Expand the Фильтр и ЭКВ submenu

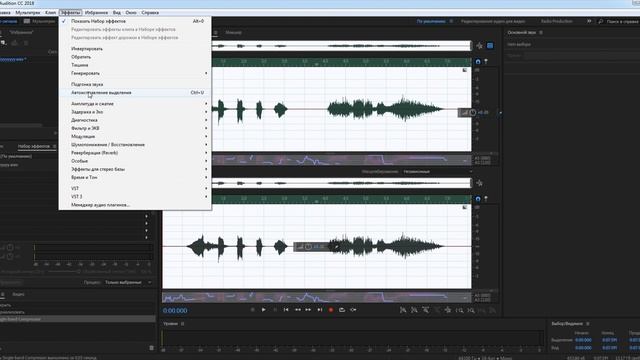pos(135,128)
